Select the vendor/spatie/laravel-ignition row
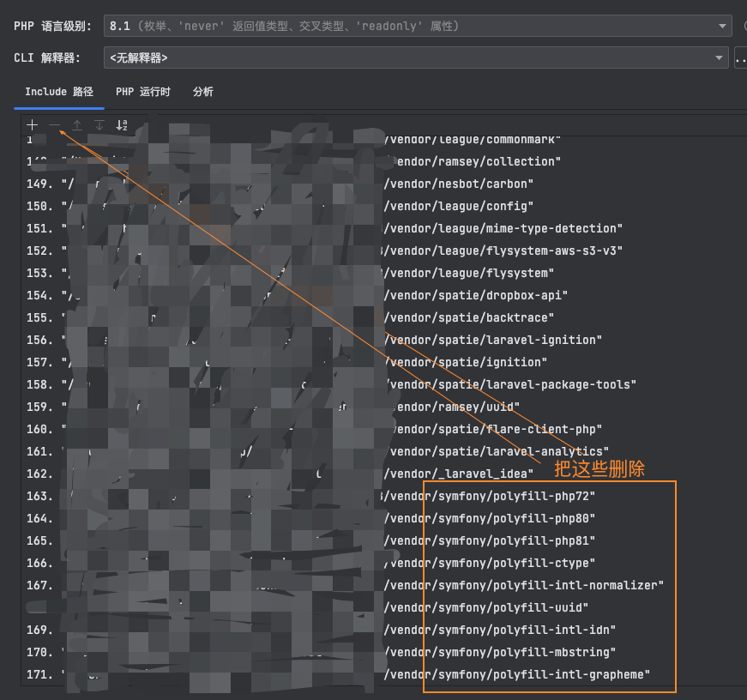The image size is (747, 700). pos(384,341)
